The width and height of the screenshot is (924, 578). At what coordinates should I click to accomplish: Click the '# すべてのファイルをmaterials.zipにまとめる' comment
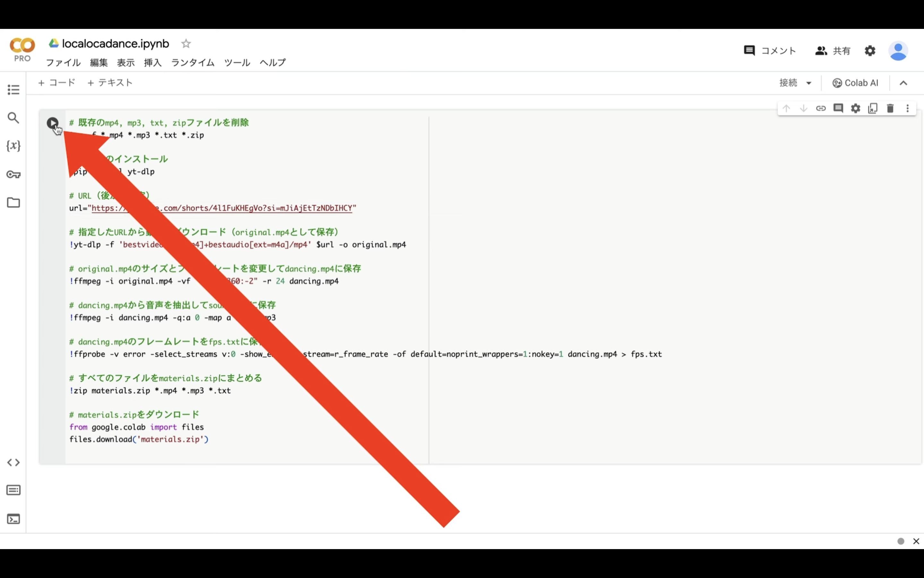click(165, 378)
